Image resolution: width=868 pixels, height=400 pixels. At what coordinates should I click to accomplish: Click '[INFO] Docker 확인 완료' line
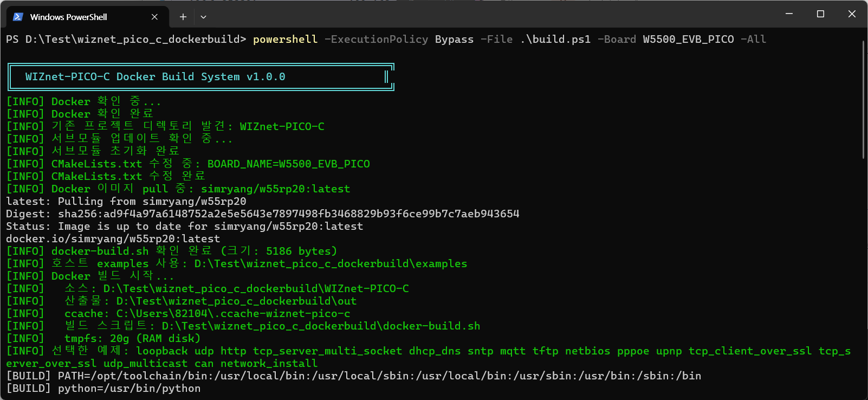pyautogui.click(x=80, y=114)
